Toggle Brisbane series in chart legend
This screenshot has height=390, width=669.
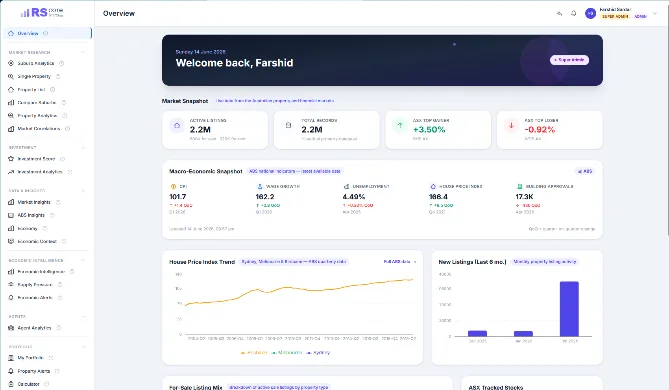coord(254,352)
